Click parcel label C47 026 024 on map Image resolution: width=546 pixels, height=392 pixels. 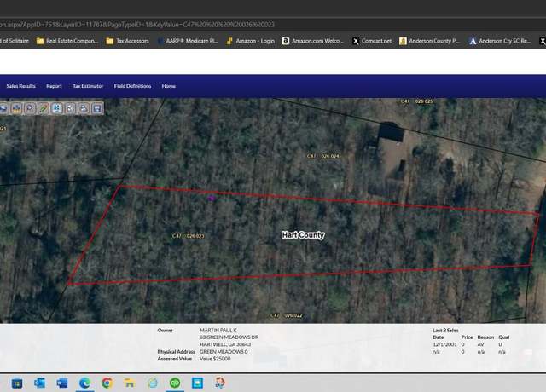322,156
